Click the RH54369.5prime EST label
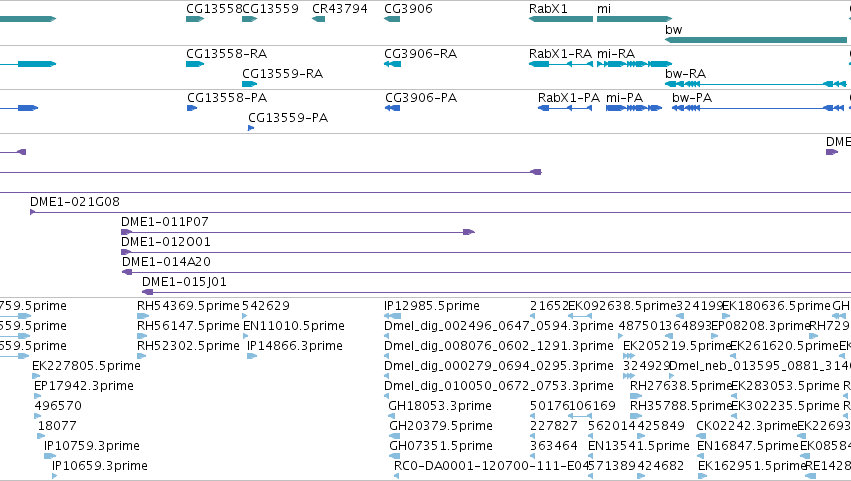851x481 pixels. tap(188, 306)
